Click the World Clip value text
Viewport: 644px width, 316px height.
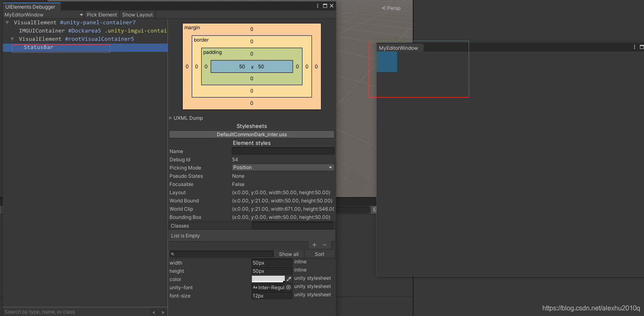point(283,209)
